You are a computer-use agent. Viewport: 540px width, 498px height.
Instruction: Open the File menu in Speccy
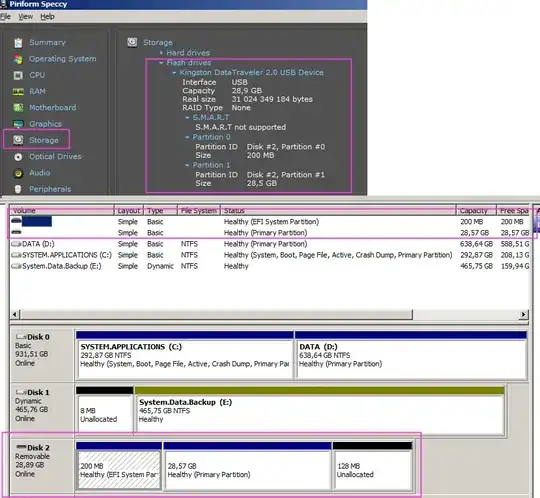pyautogui.click(x=5, y=17)
